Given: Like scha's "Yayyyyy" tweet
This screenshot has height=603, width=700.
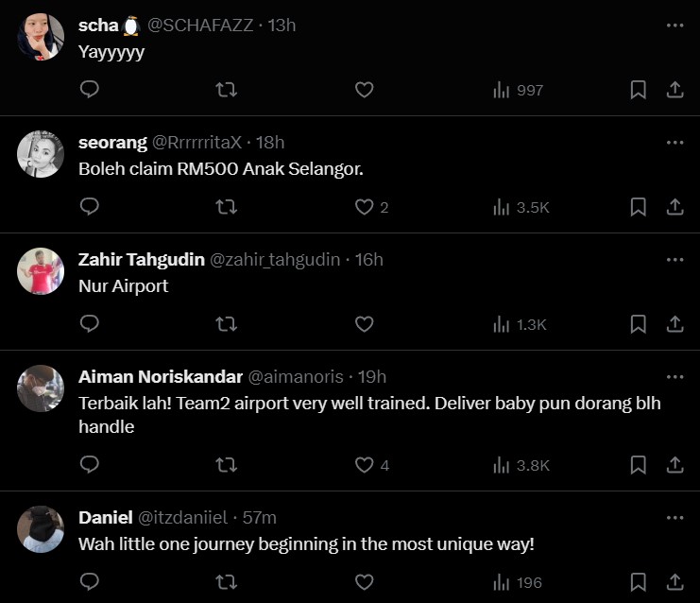Looking at the screenshot, I should 364,90.
